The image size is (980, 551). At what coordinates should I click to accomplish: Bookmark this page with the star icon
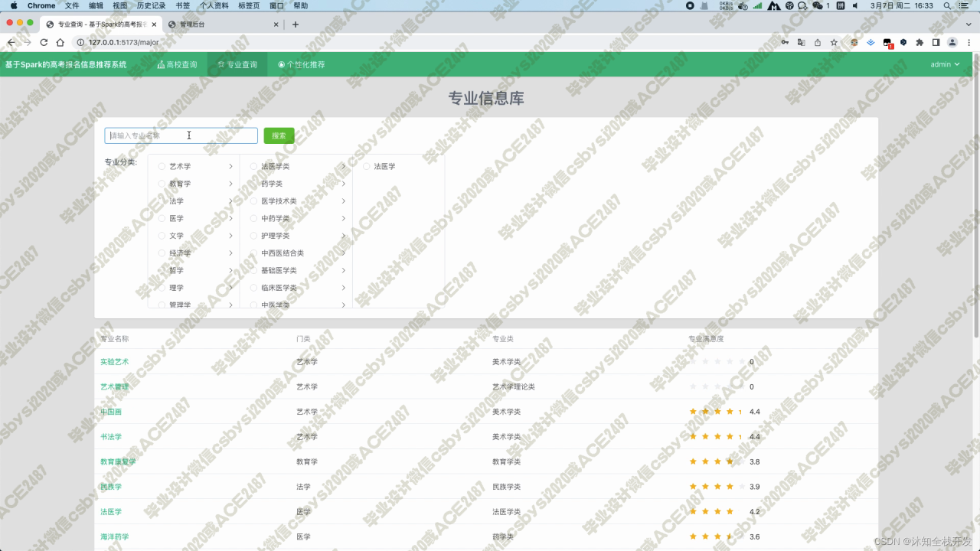pyautogui.click(x=834, y=43)
